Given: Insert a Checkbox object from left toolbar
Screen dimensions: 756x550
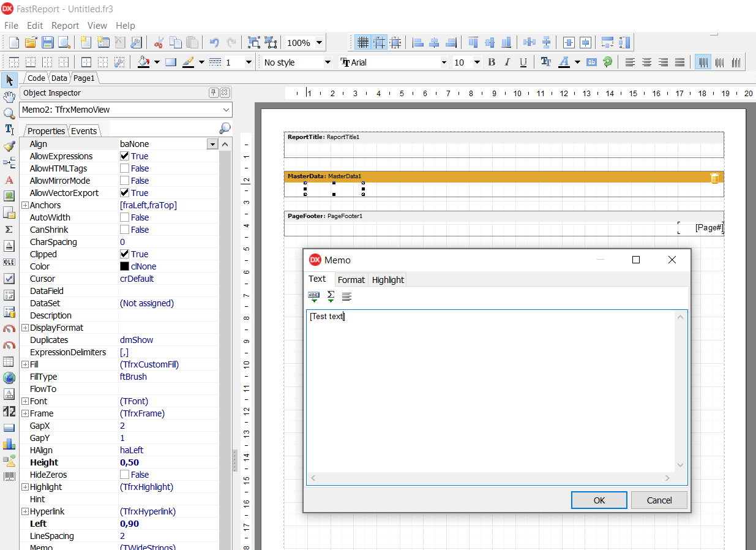Looking at the screenshot, I should tap(9, 279).
